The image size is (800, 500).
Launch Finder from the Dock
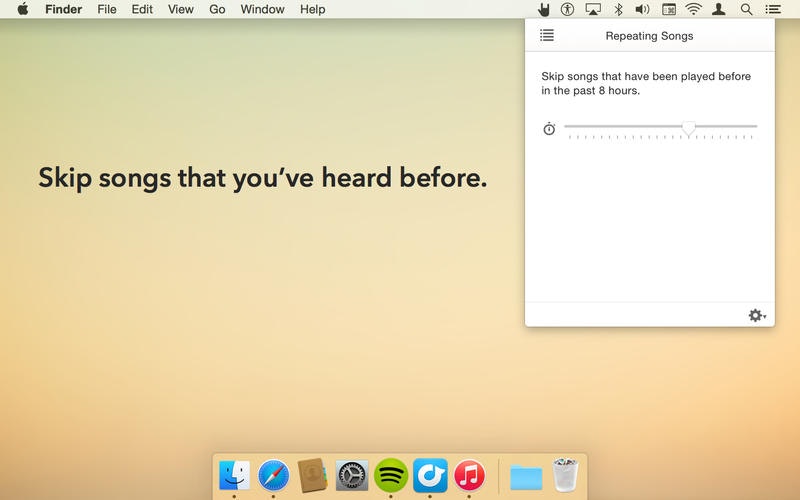(x=234, y=476)
